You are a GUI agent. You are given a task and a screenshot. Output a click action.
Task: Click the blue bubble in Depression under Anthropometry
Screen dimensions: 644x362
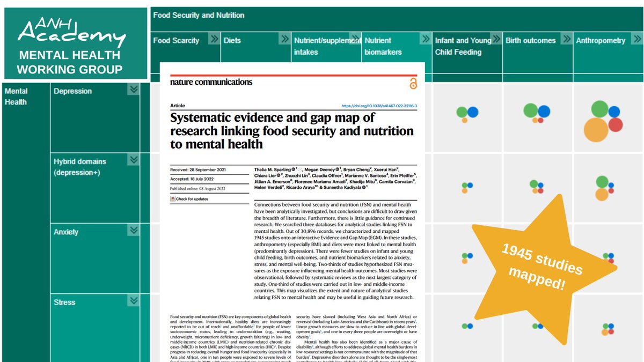[x=614, y=112]
